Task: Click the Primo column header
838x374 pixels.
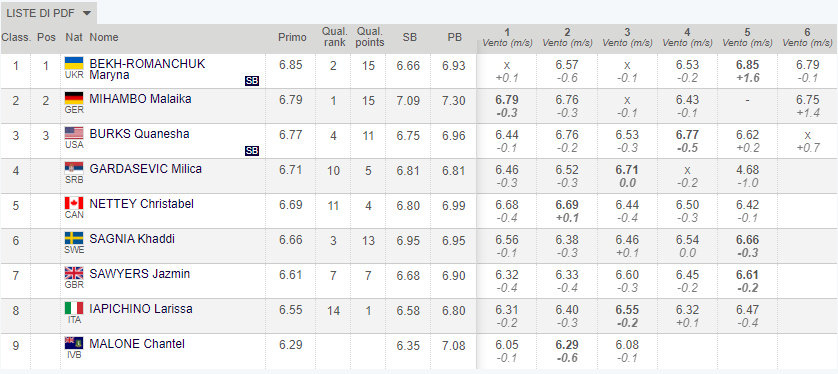Action: tap(292, 37)
